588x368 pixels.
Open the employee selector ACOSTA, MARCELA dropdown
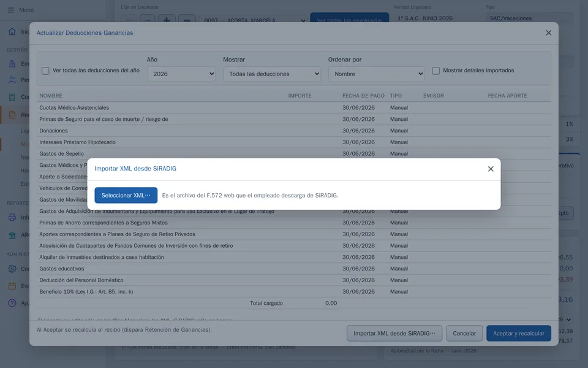pos(254,20)
